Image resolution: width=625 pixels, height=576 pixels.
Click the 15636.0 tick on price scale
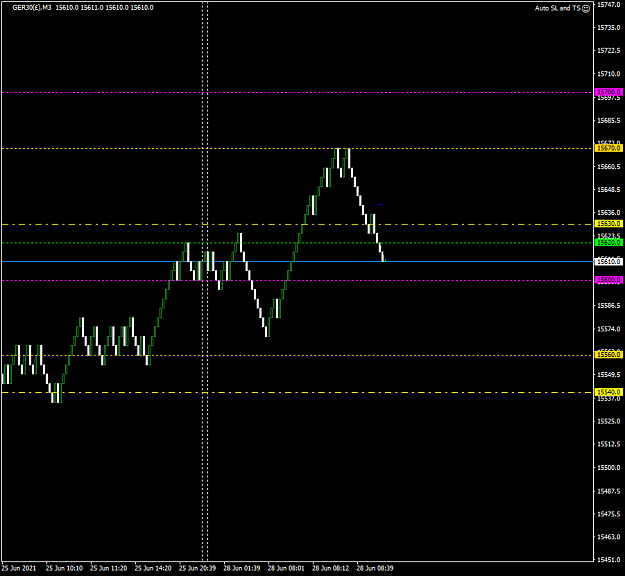coord(608,213)
